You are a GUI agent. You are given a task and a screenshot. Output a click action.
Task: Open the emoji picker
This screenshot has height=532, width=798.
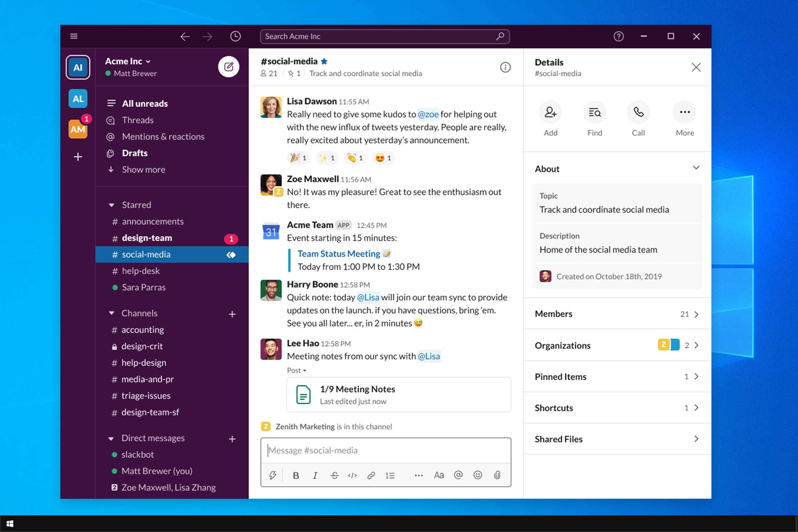[478, 475]
